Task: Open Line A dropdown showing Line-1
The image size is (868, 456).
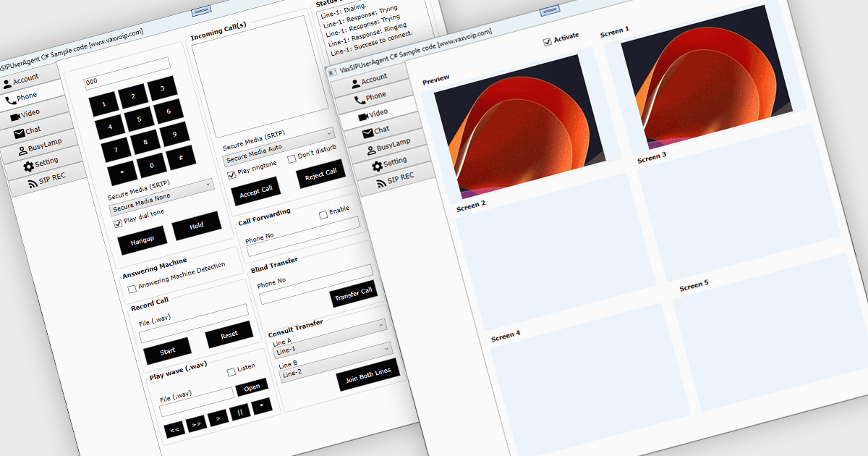Action: click(x=330, y=339)
